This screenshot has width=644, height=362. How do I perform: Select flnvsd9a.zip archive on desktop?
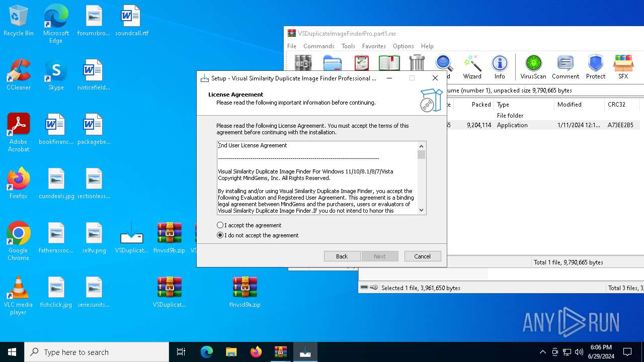point(245,293)
